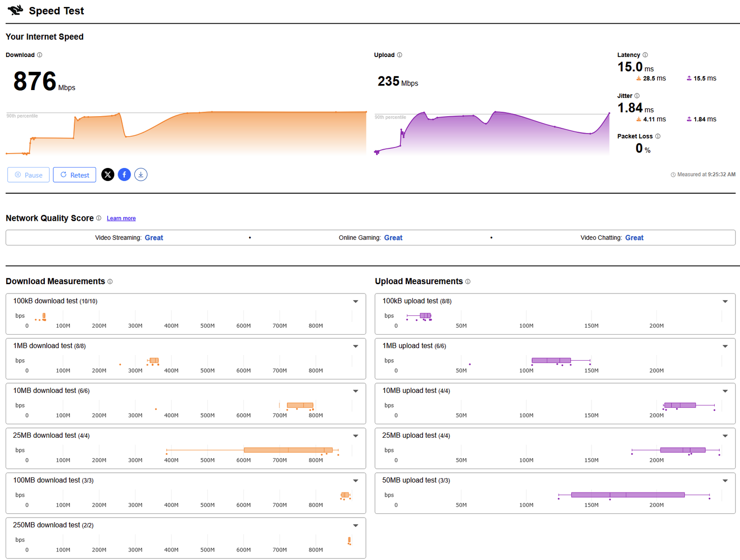
Task: Open the Learn more link
Action: coord(121,218)
